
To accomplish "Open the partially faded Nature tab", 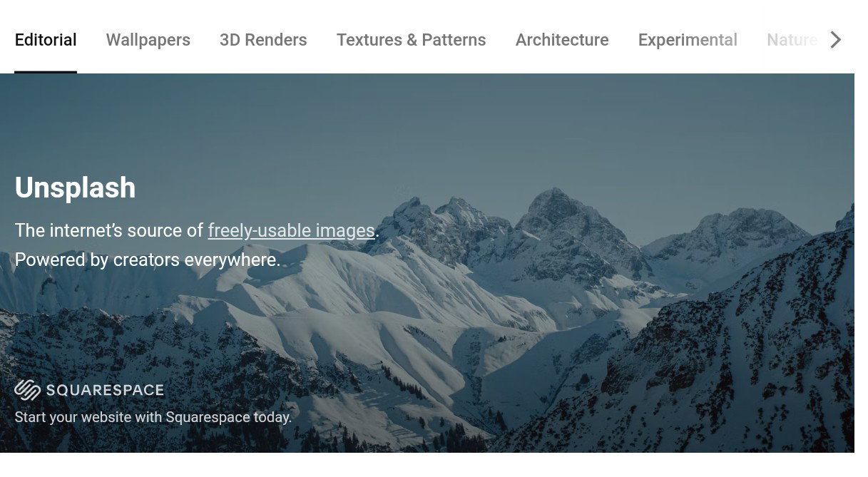I will 792,40.
